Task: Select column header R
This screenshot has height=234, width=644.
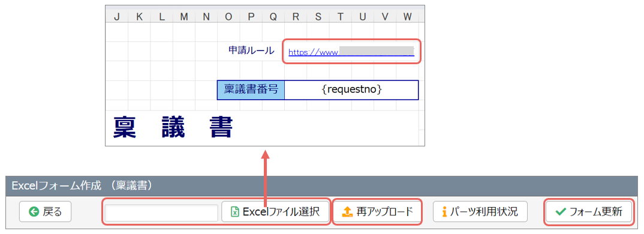Action: pyautogui.click(x=296, y=16)
